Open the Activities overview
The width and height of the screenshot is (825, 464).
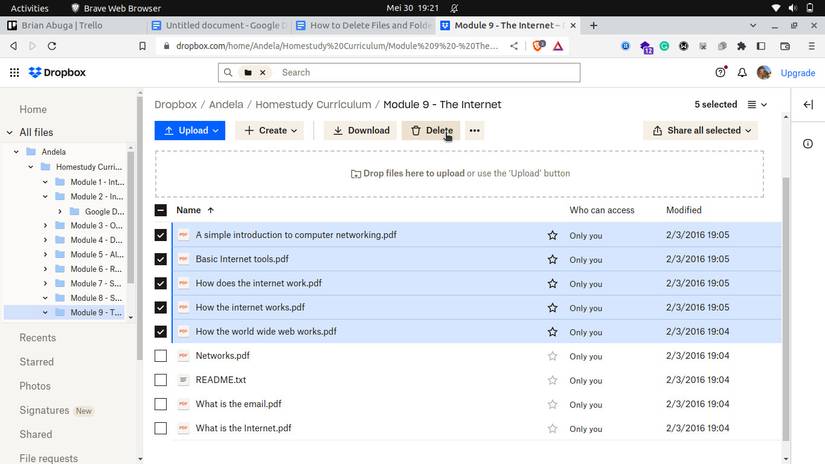[x=29, y=8]
